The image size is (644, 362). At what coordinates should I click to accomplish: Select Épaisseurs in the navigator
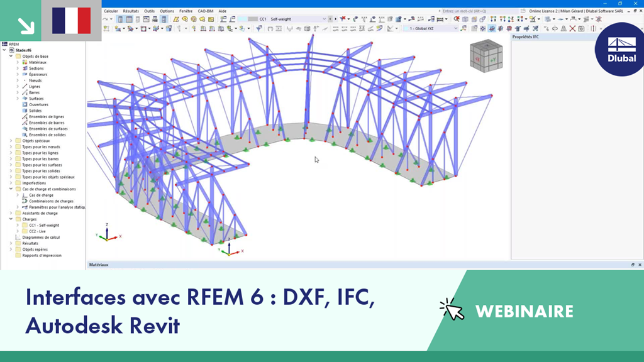point(38,74)
